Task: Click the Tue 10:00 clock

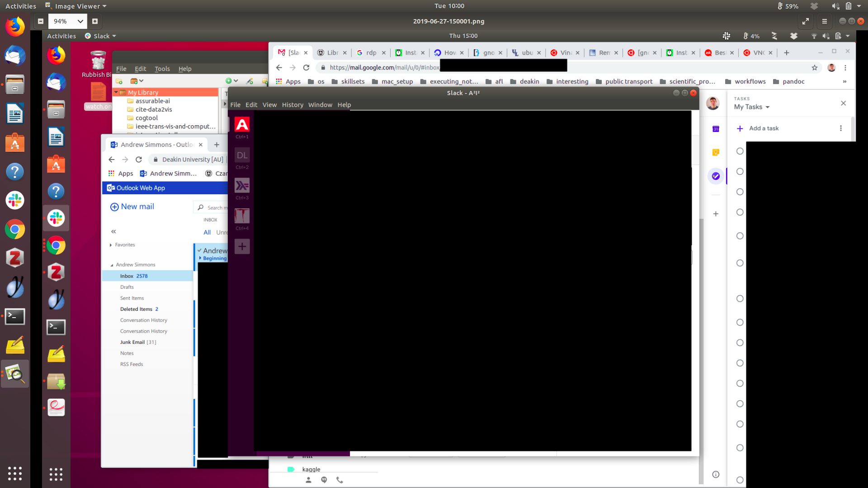Action: pos(449,6)
